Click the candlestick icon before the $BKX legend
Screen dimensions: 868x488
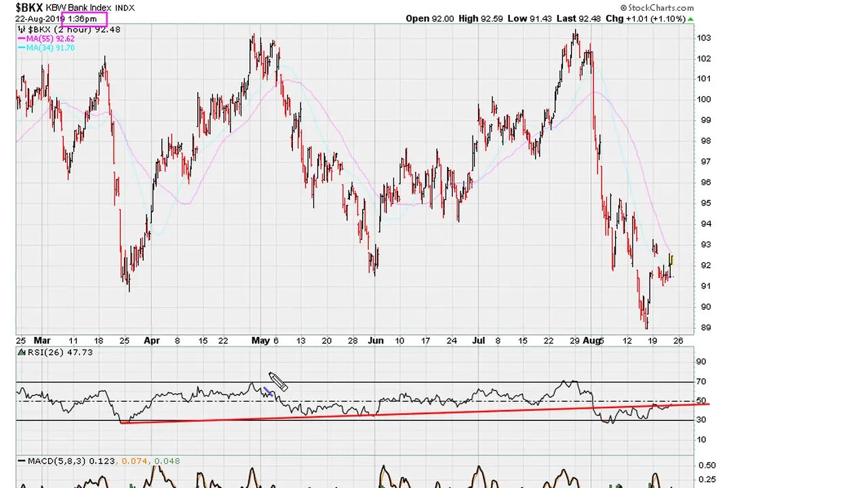pyautogui.click(x=21, y=30)
